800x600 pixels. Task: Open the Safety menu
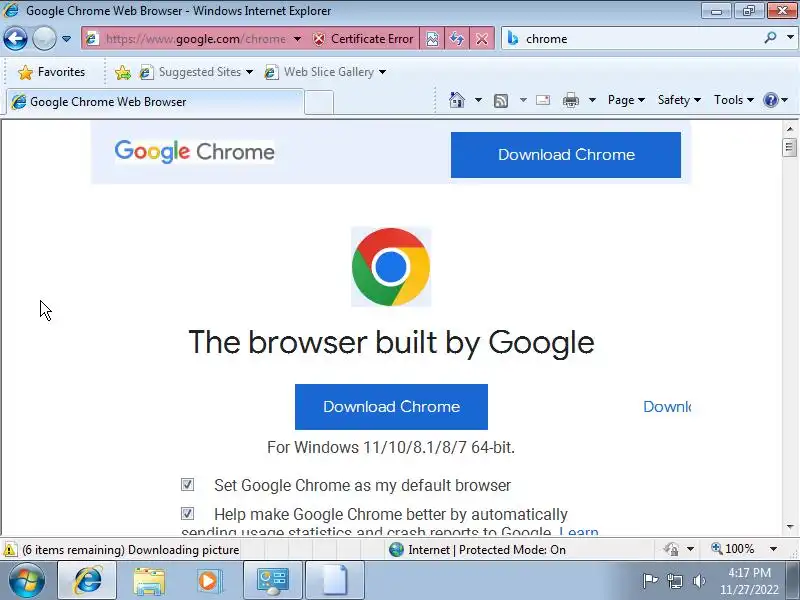[x=679, y=100]
